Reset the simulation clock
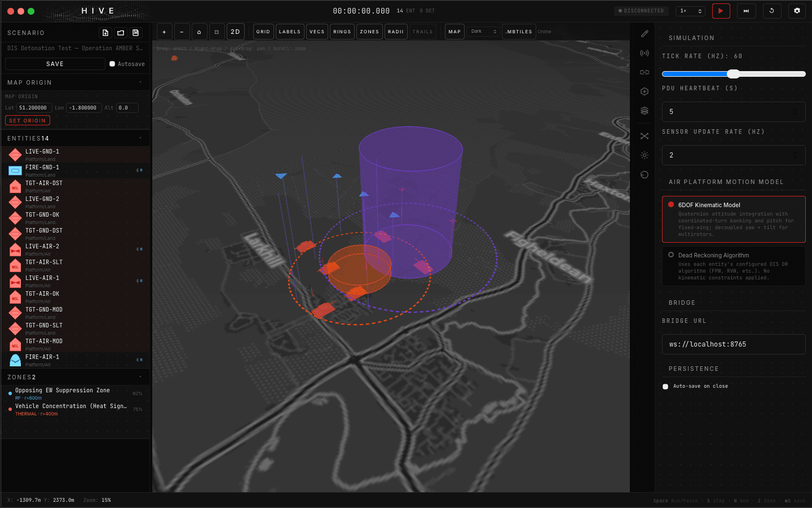 coord(771,11)
